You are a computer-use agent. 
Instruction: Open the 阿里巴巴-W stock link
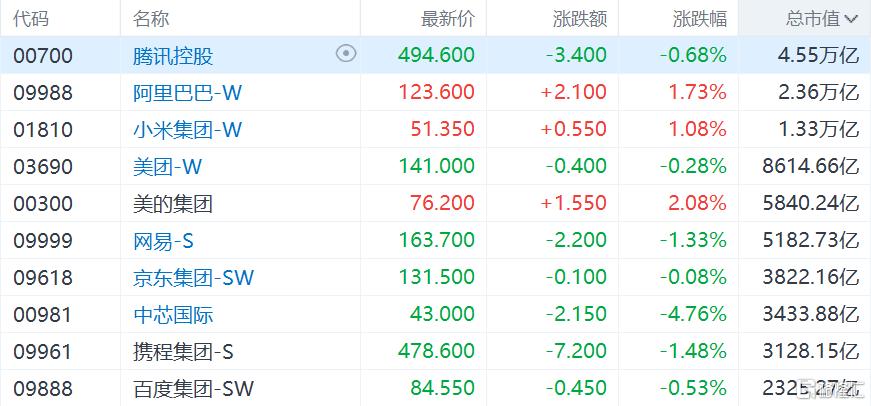click(x=187, y=92)
